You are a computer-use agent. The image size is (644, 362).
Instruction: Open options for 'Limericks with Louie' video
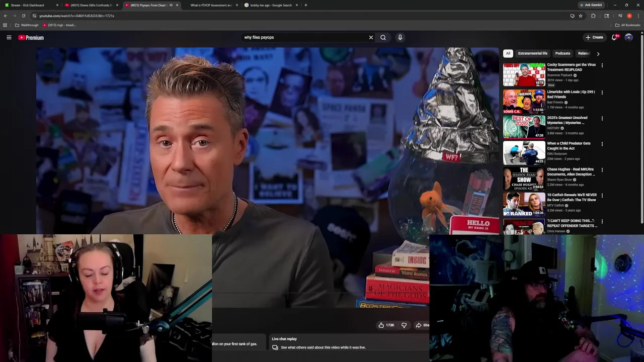point(602,93)
